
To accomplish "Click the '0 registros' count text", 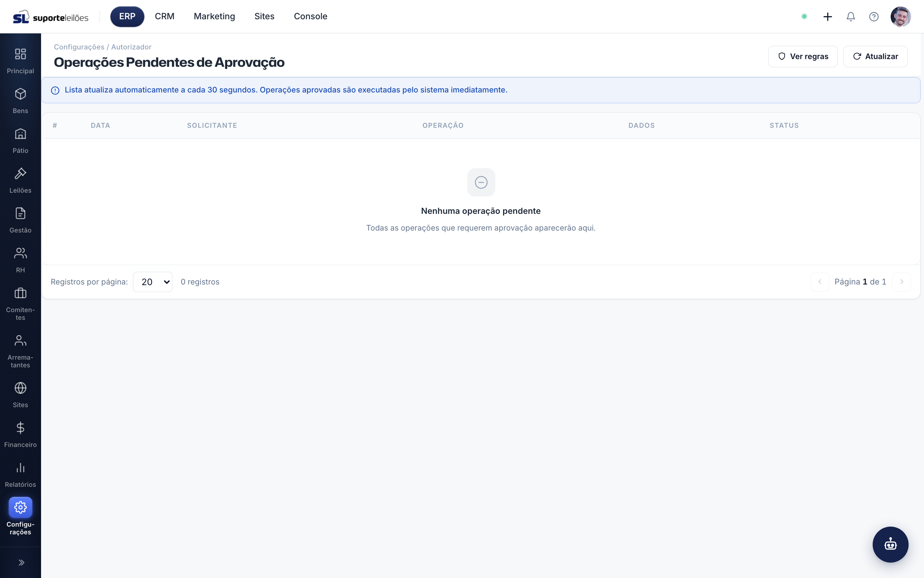I will [200, 282].
